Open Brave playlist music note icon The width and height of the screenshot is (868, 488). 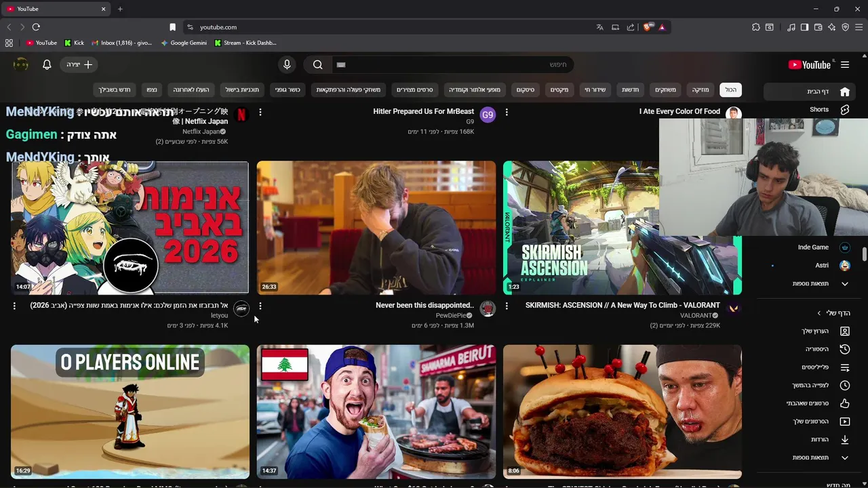(x=791, y=27)
